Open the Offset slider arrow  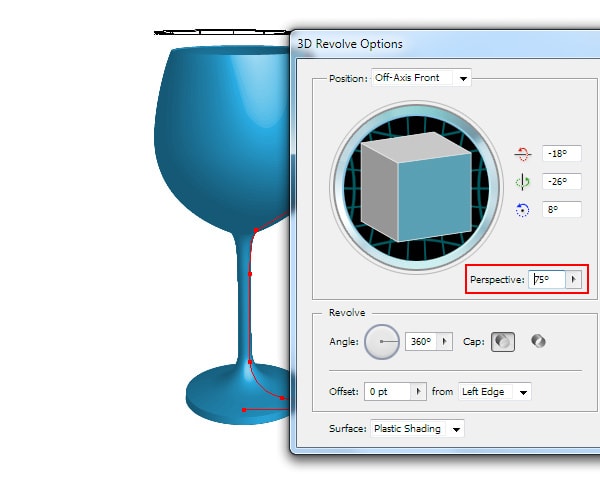[x=418, y=392]
